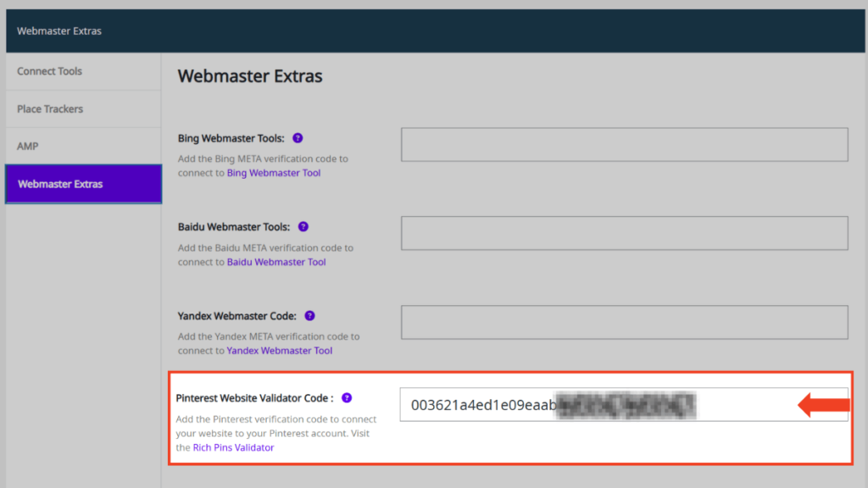This screenshot has height=488, width=868.
Task: Focus the Bing Webmaster Tools input field
Action: click(625, 144)
